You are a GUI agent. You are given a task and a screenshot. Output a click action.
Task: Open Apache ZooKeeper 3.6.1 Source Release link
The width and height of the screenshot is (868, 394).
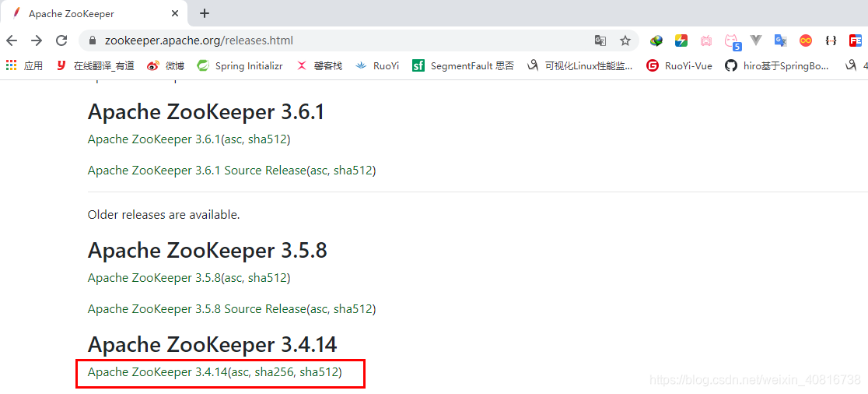coord(197,170)
